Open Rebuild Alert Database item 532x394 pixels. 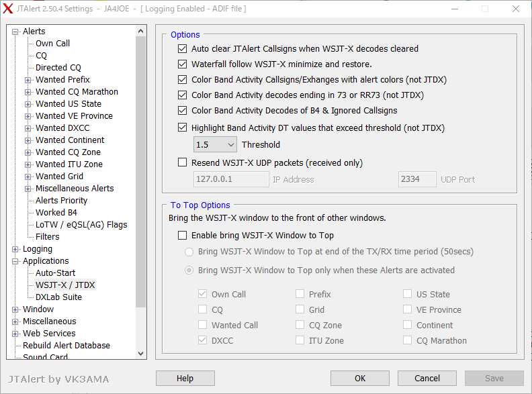66,345
